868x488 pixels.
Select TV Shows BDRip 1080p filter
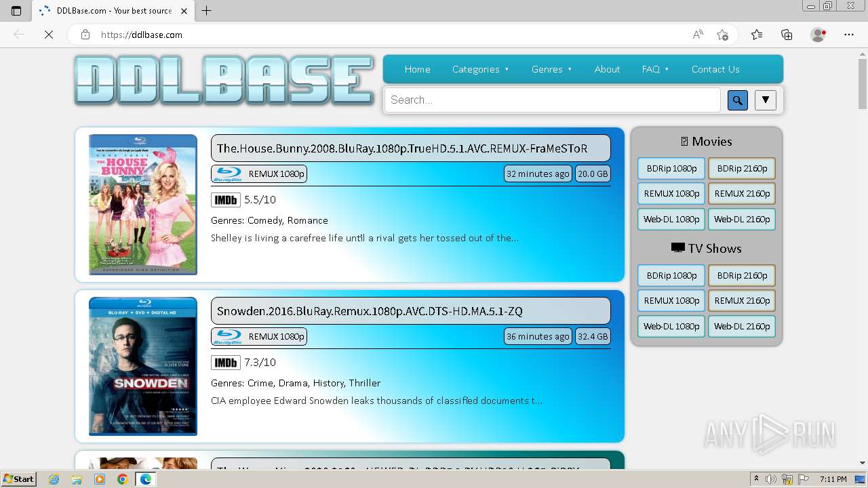click(671, 275)
